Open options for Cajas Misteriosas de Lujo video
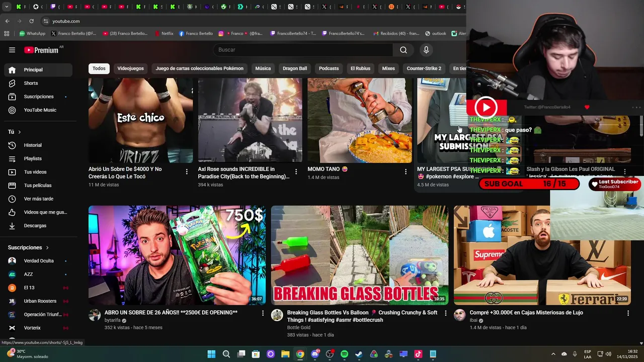Image resolution: width=644 pixels, height=362 pixels. pos(628,313)
